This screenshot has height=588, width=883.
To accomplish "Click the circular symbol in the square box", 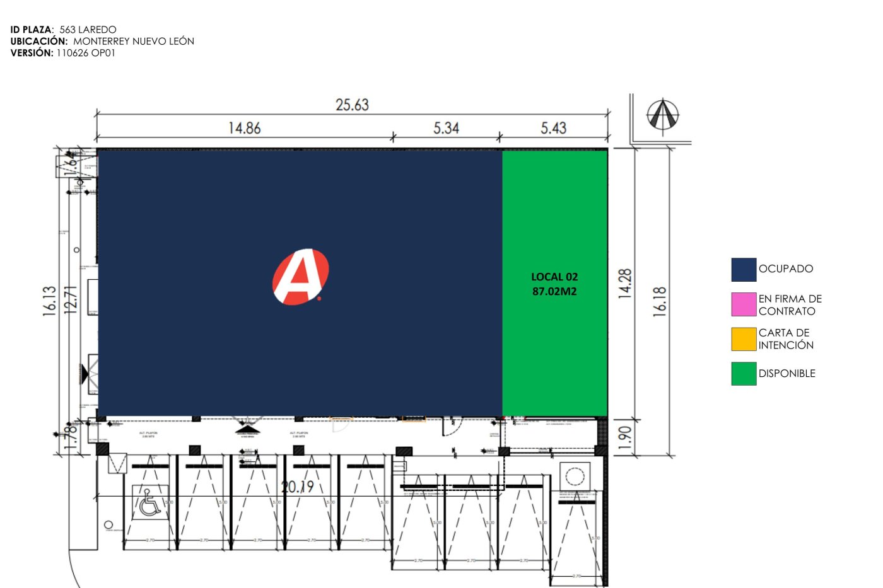I will (575, 476).
